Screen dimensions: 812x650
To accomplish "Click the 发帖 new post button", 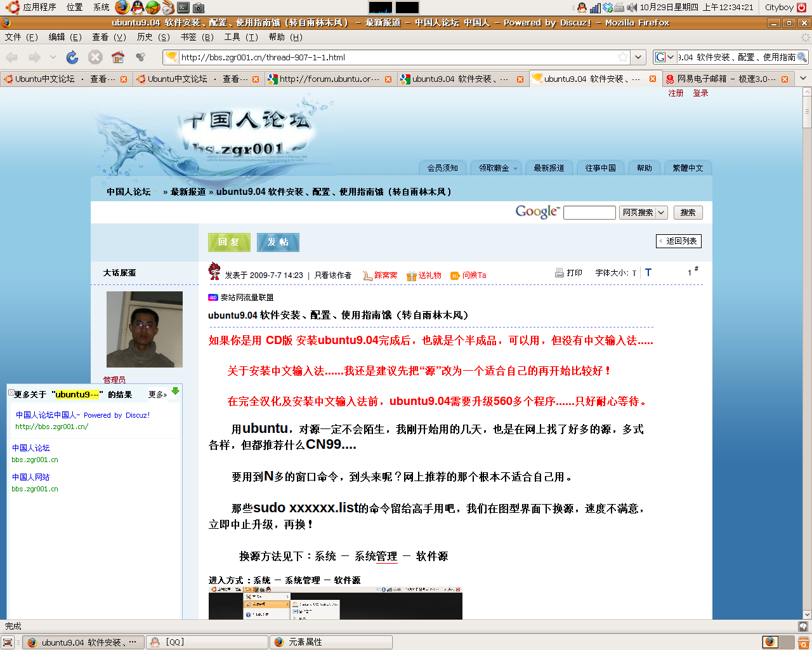I will 278,242.
